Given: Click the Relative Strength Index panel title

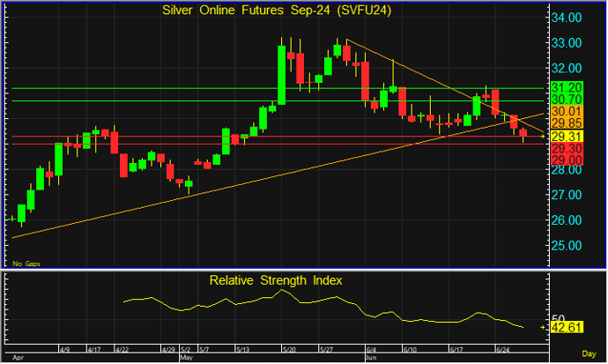Looking at the screenshot, I should (276, 280).
